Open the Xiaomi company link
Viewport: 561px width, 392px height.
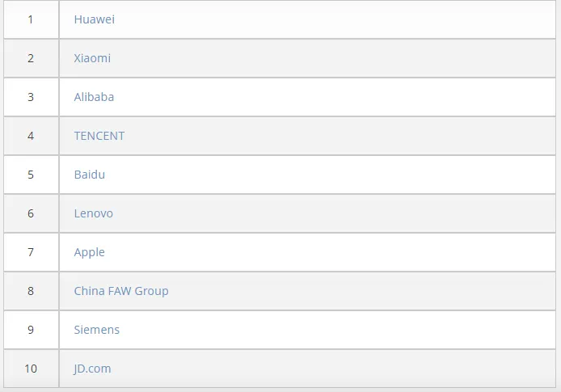(x=92, y=58)
